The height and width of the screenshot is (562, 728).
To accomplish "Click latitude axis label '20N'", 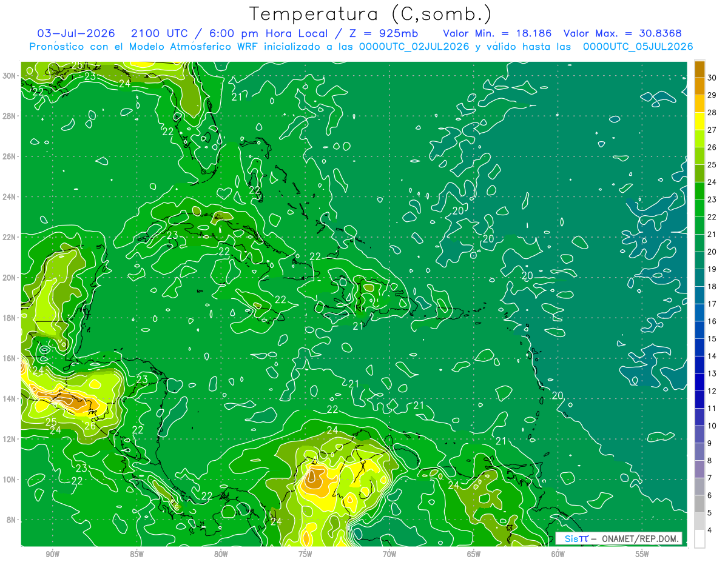I will pos(10,277).
